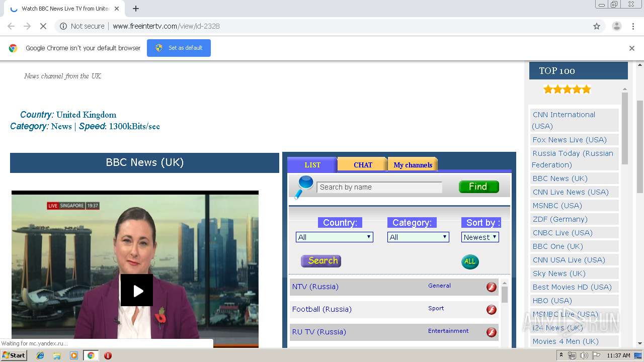Play the BBC News video

coord(136,290)
